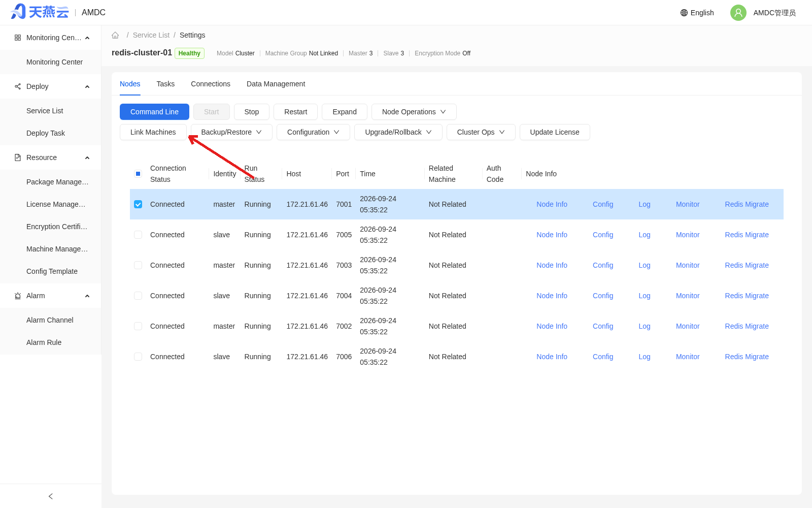Open Config link for port 7005

[x=603, y=235]
